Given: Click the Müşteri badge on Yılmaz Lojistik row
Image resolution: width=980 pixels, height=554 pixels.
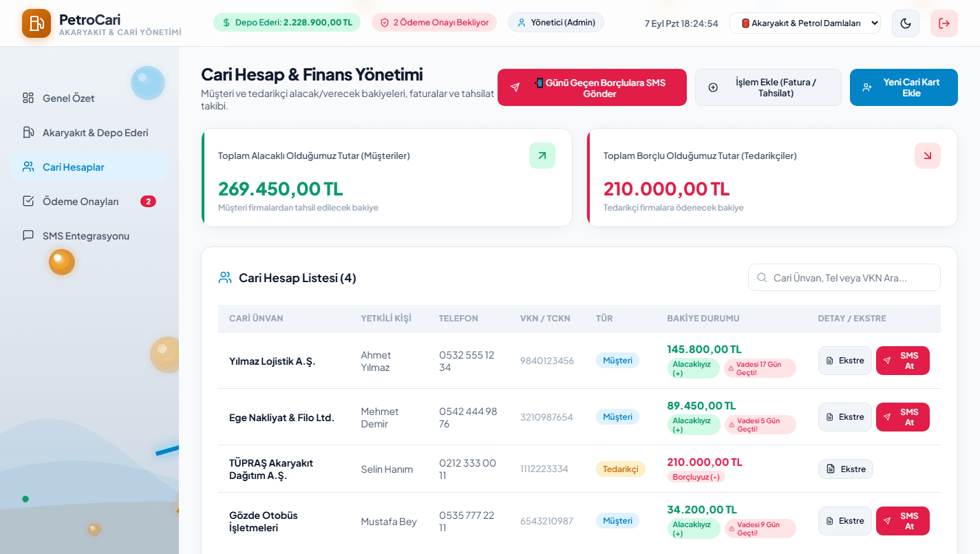Looking at the screenshot, I should (x=617, y=361).
